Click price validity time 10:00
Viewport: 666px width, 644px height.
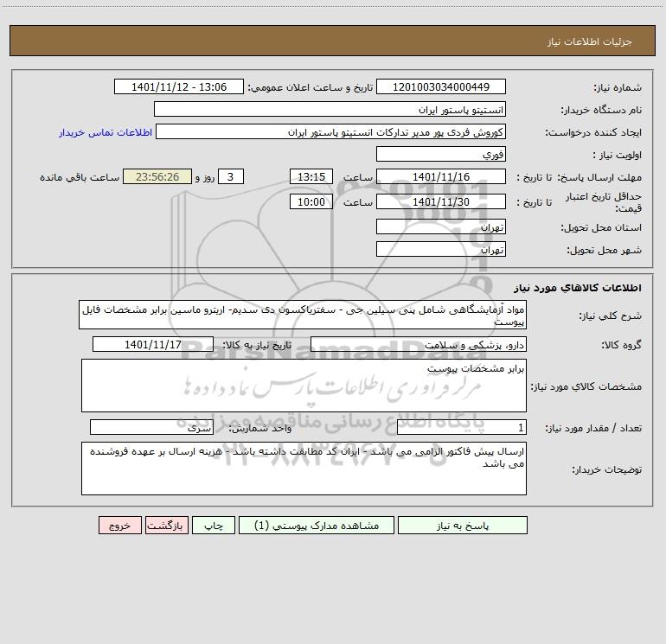(311, 201)
